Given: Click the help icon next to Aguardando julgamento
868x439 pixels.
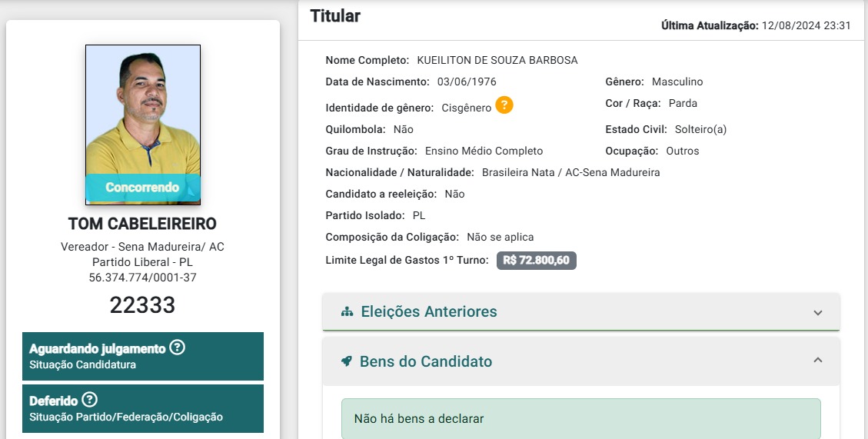Looking at the screenshot, I should (177, 348).
